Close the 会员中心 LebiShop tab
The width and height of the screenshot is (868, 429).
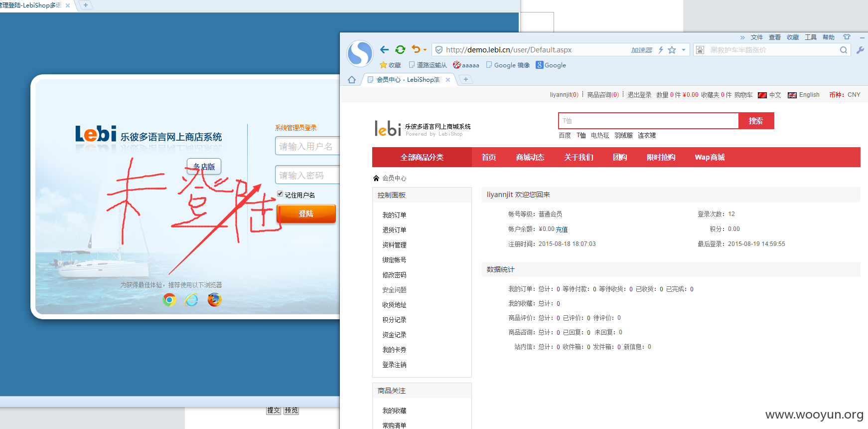[448, 80]
